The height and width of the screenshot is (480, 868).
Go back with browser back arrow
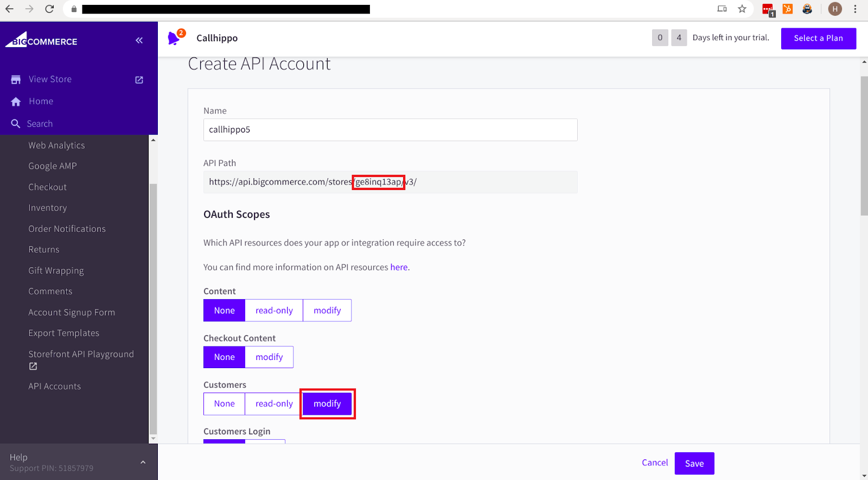9,9
